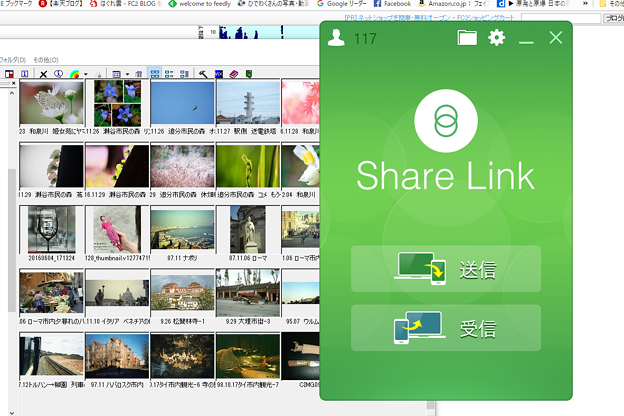This screenshot has height=416, width=624.
Task: Open the blue flowers collage thumbnail
Action: [117, 103]
